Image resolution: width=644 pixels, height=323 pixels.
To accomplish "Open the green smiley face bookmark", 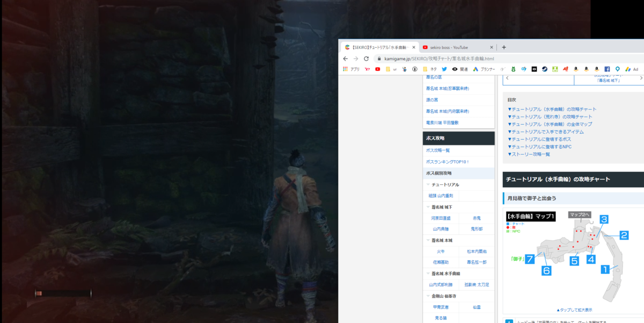I will 555,69.
